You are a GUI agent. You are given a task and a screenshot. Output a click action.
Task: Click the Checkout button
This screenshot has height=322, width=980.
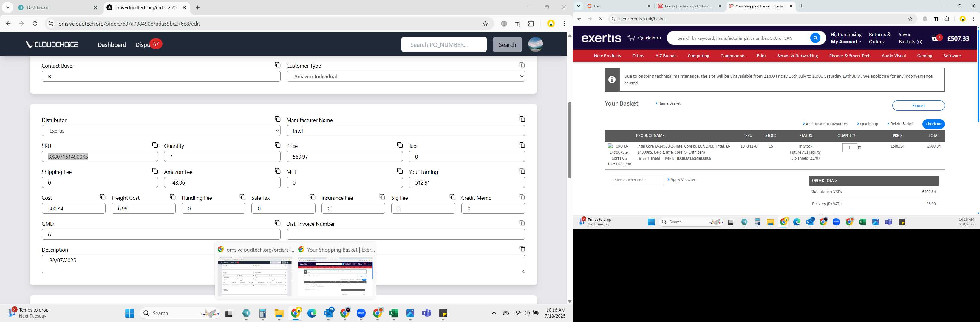933,124
